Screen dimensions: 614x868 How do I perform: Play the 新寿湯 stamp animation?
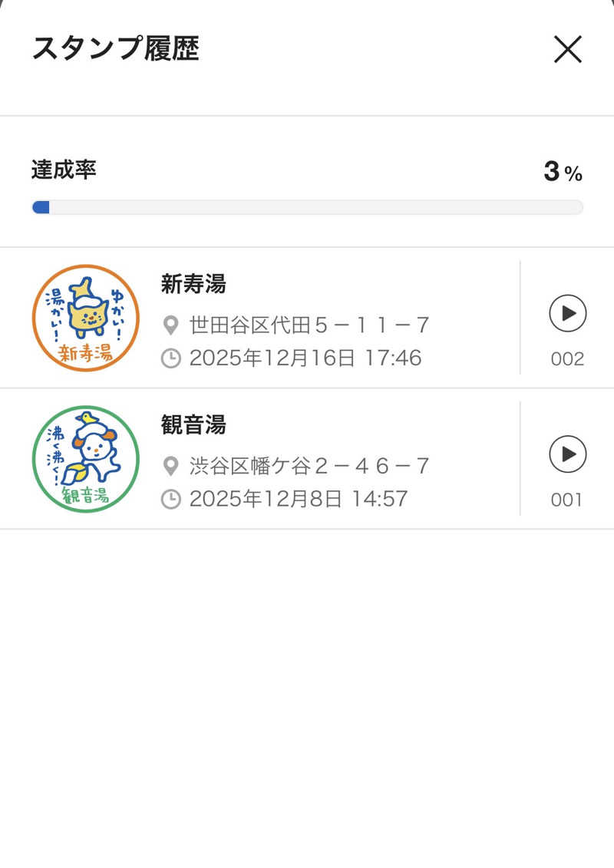pyautogui.click(x=567, y=313)
